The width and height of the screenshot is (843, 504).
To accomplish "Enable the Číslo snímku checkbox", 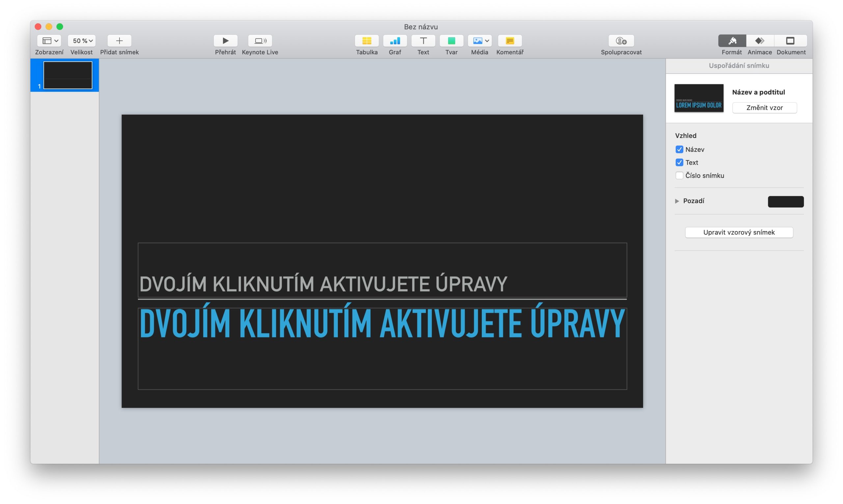I will (x=679, y=175).
